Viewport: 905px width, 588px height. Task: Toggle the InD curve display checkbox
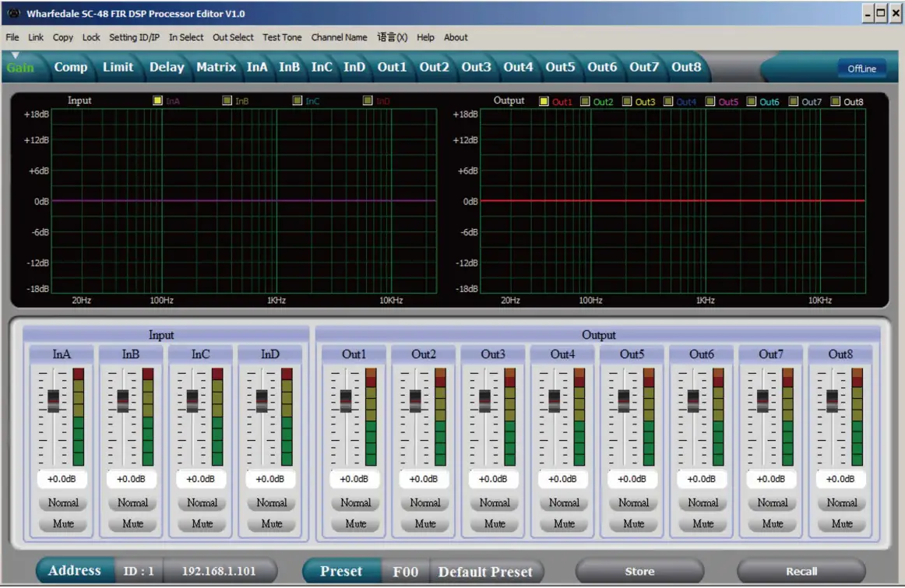pos(366,100)
